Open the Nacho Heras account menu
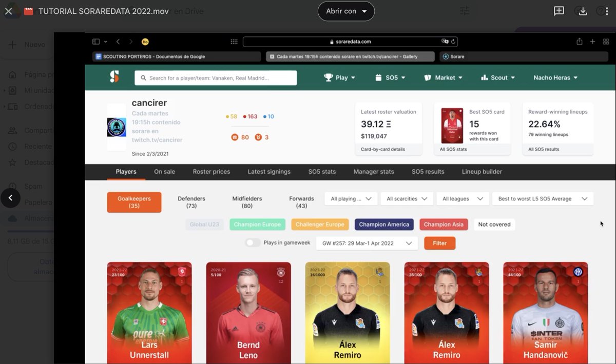The image size is (616, 364). 555,77
